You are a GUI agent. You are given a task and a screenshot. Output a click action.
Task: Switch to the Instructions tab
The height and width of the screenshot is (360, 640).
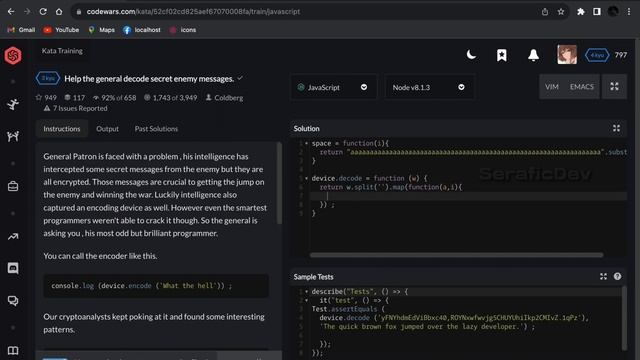pyautogui.click(x=62, y=129)
